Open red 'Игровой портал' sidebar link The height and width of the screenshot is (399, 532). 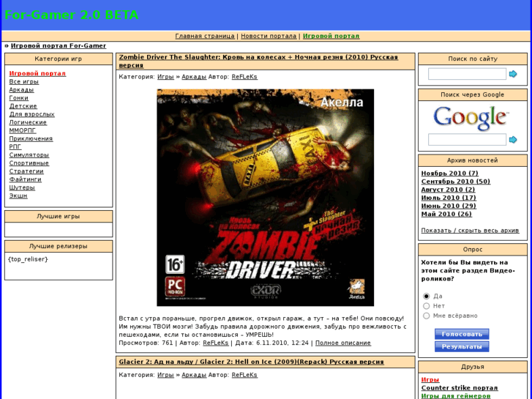pos(37,74)
